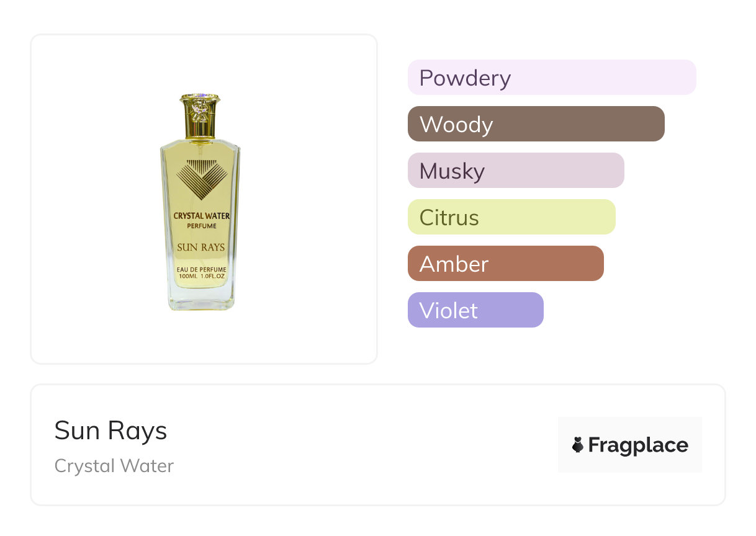Click the Fragplace wordmark text
756x536 pixels.
(638, 445)
